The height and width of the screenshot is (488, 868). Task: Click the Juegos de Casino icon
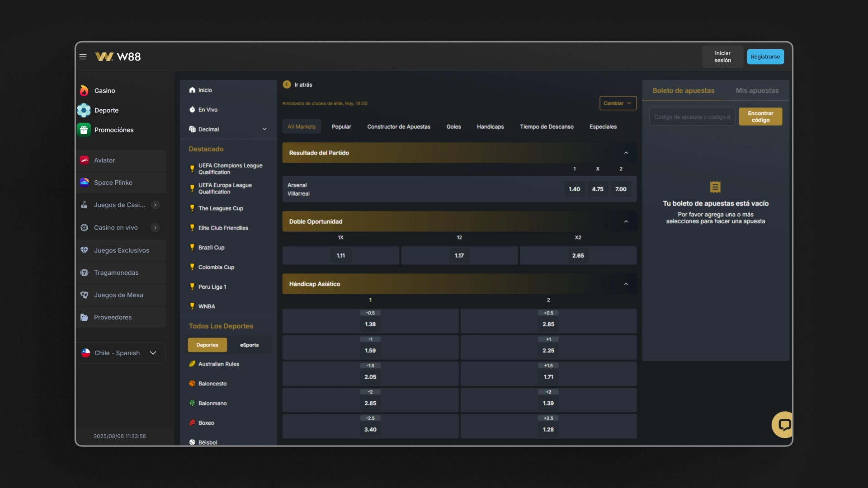84,205
